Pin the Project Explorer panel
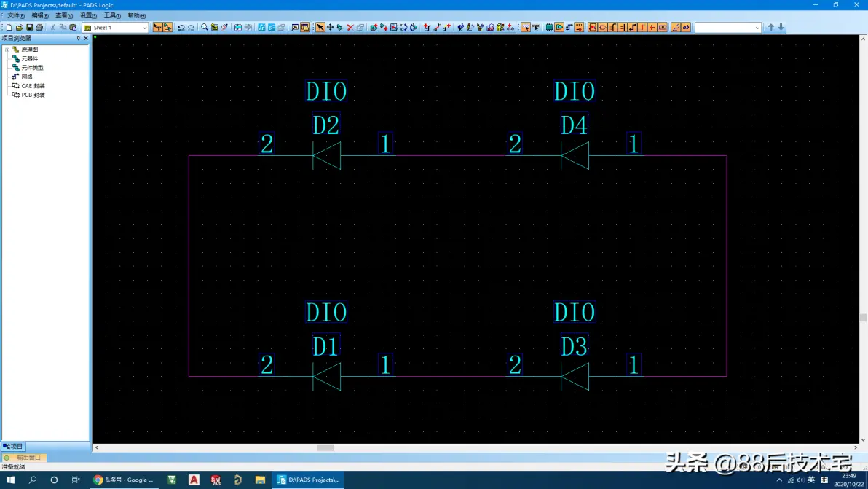 (x=78, y=38)
